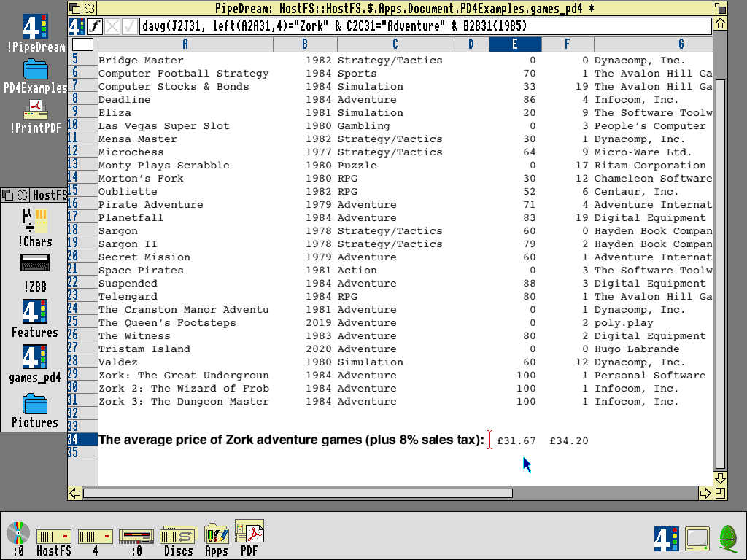The image size is (747, 560).
Task: Click the PipeDream logo button in toolbar
Action: click(77, 26)
